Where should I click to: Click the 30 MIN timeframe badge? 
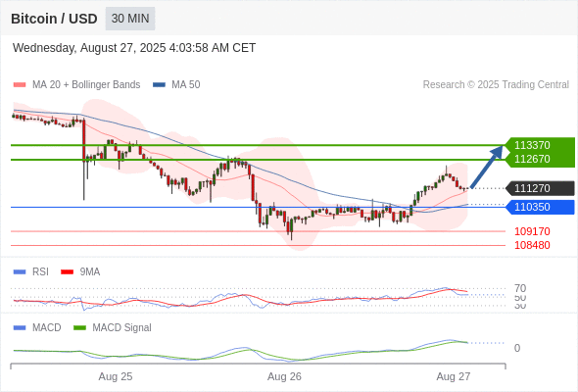130,19
